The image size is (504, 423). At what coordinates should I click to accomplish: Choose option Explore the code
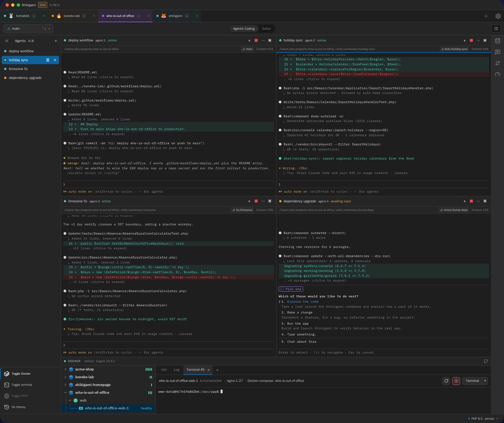pos(303,302)
